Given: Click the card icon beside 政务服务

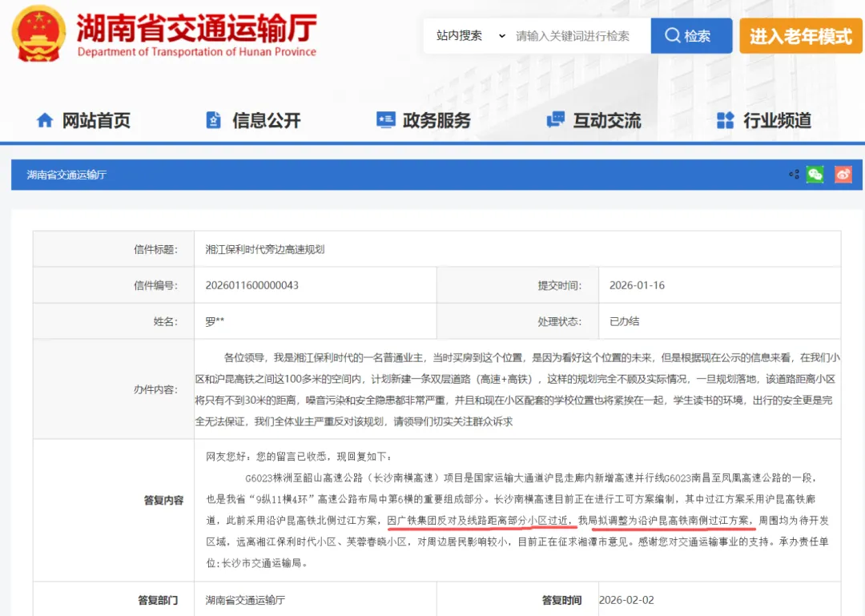Looking at the screenshot, I should [x=385, y=120].
